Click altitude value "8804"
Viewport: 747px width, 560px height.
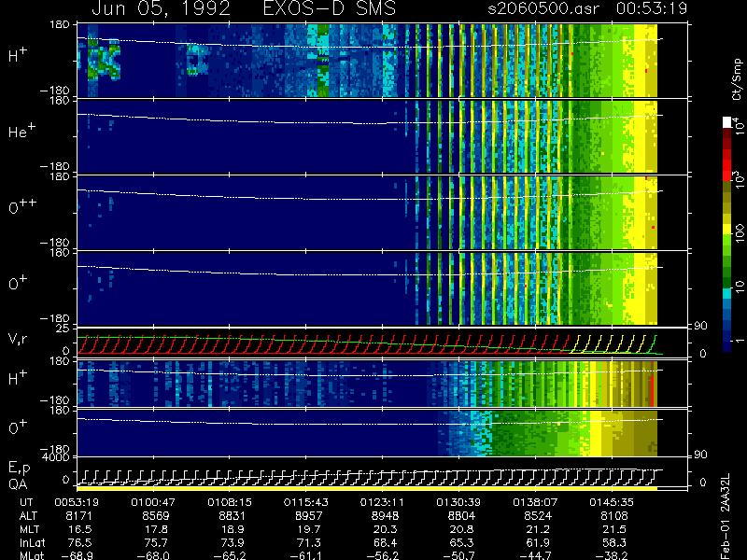(x=461, y=516)
